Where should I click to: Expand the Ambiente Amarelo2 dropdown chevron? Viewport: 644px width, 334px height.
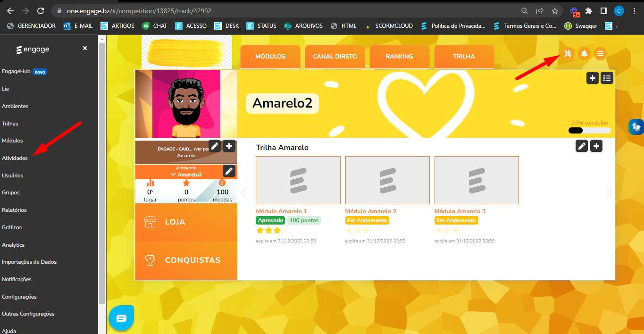[x=173, y=175]
